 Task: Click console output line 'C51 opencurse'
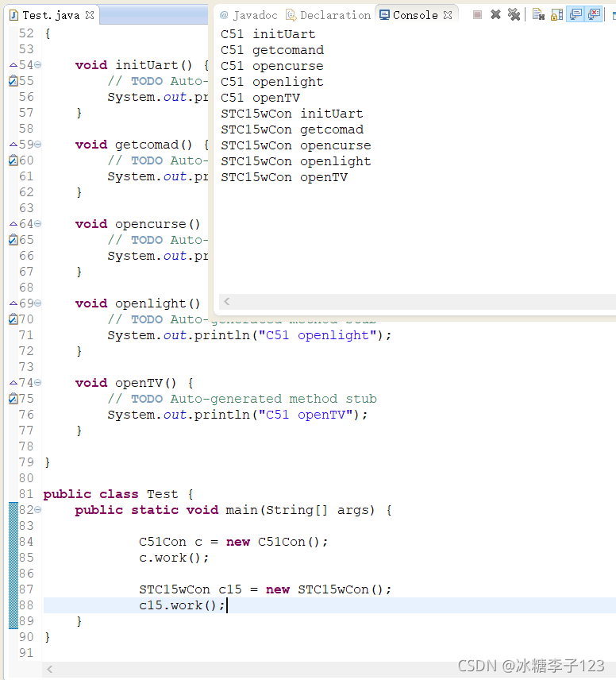tap(272, 66)
